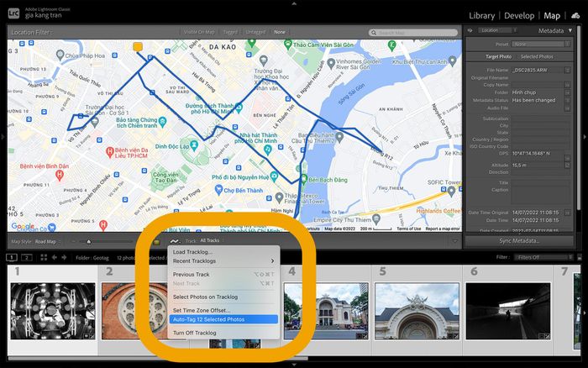Go back with filmstrip left arrow
This screenshot has width=588, height=368.
pos(55,257)
